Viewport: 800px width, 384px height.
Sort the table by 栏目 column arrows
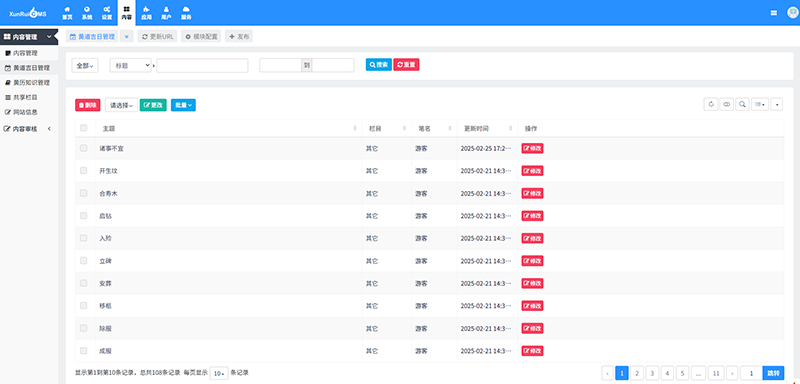pos(404,129)
